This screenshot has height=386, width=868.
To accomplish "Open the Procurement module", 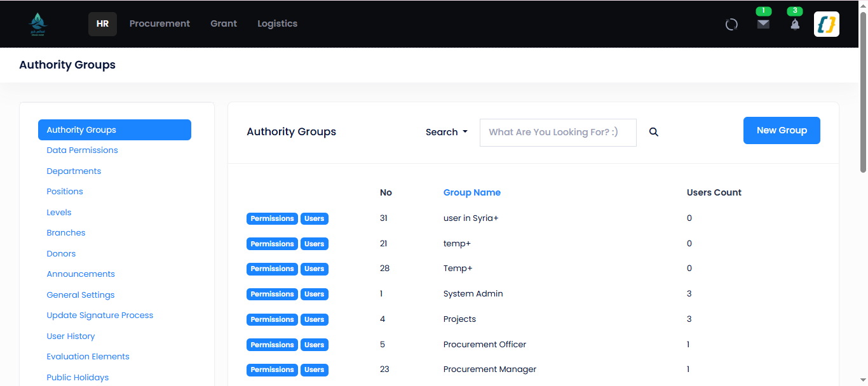I will [x=159, y=24].
